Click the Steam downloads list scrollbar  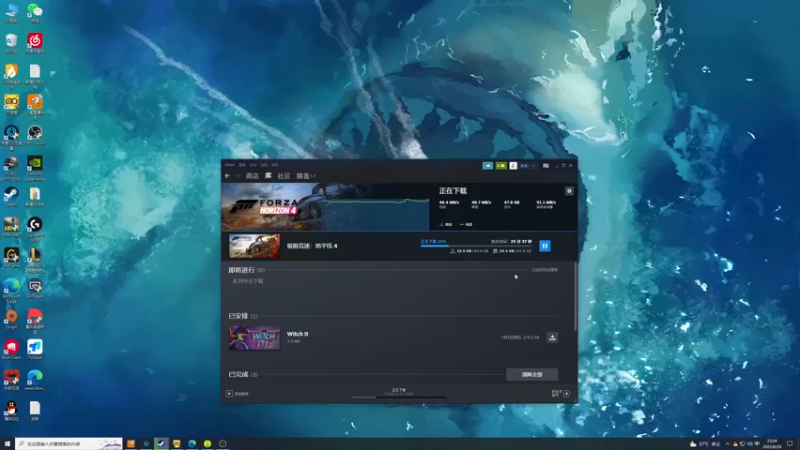coord(576,296)
